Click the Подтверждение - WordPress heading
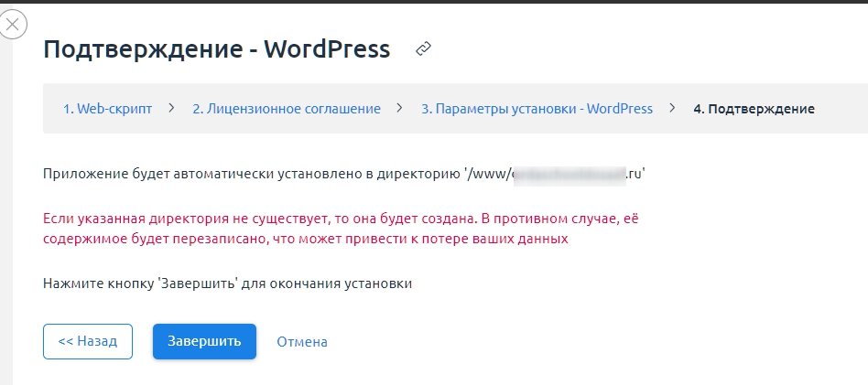This screenshot has height=385, width=868. click(x=216, y=48)
